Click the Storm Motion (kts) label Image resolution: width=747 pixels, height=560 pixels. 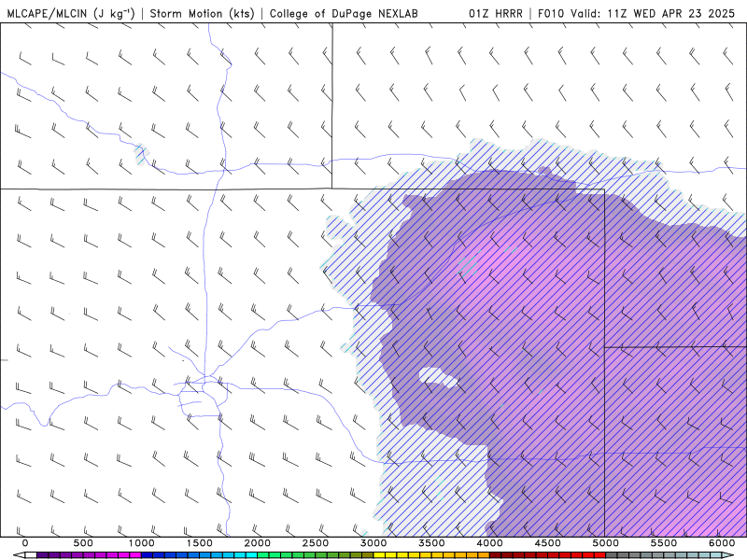(203, 13)
